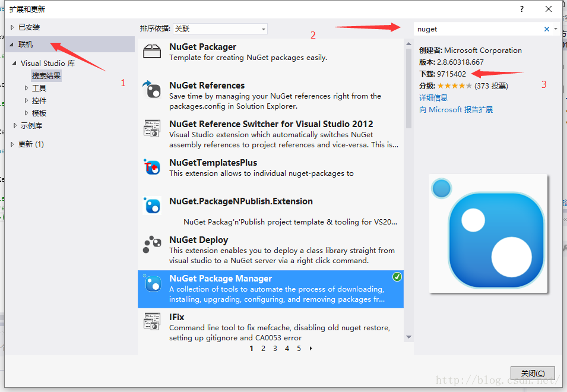The width and height of the screenshot is (567, 392).
Task: Go to results page 2
Action: coord(263,349)
